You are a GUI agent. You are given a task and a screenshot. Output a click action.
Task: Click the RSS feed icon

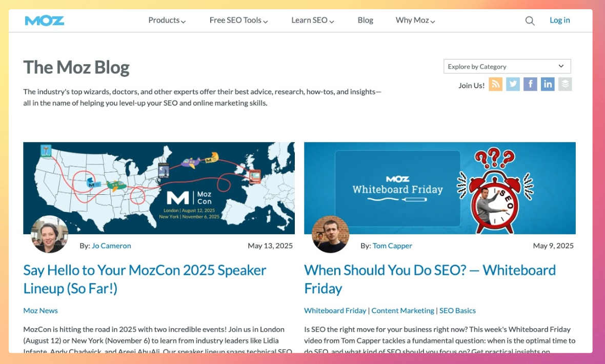coord(495,84)
